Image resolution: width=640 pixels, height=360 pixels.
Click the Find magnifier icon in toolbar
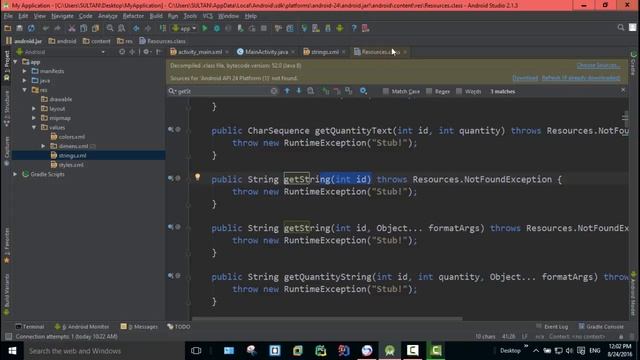coord(110,28)
